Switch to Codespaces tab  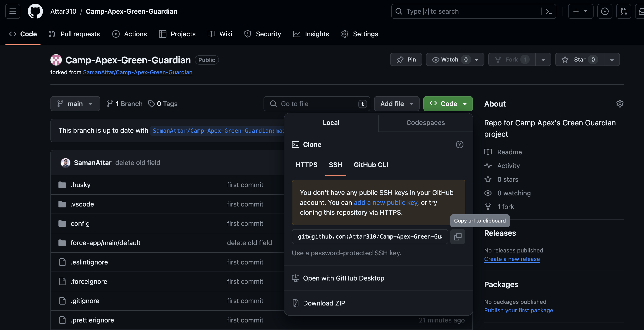coord(425,123)
